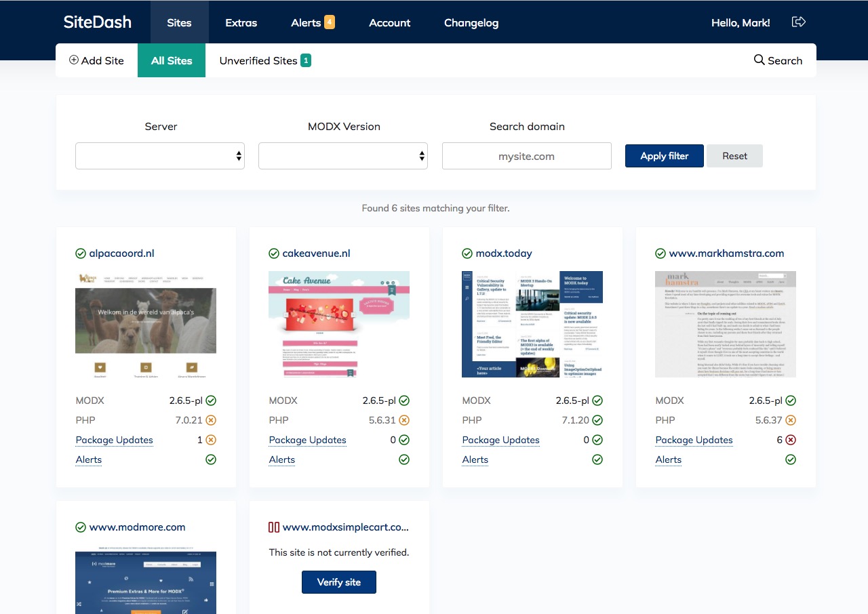Click the orange warning icon next to PHP 7.0.21
This screenshot has height=614, width=868.
click(211, 419)
